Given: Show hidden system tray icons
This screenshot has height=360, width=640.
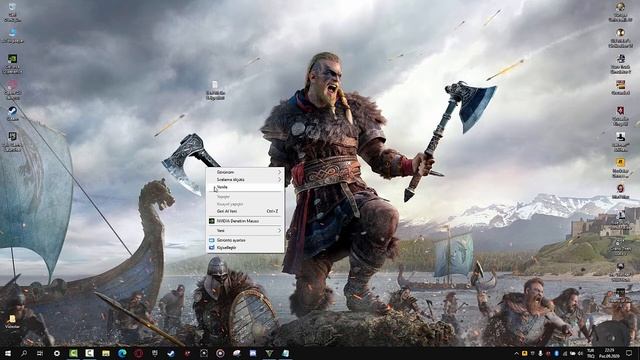Looking at the screenshot, I should pyautogui.click(x=516, y=353).
